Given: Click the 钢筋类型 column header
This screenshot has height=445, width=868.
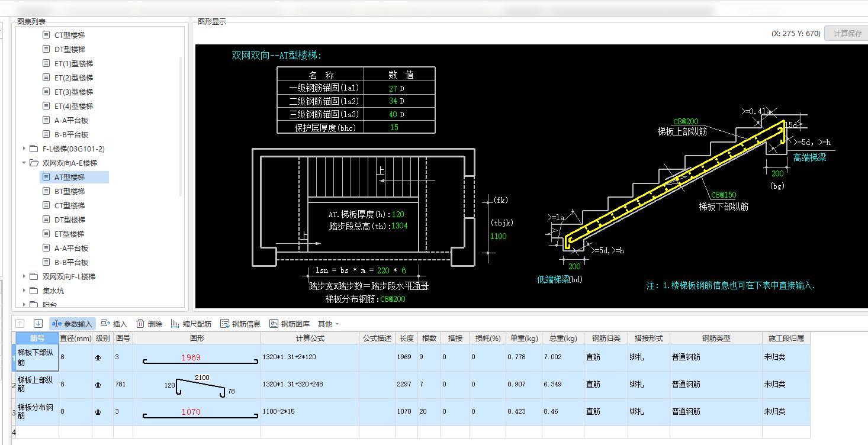Looking at the screenshot, I should 716,338.
